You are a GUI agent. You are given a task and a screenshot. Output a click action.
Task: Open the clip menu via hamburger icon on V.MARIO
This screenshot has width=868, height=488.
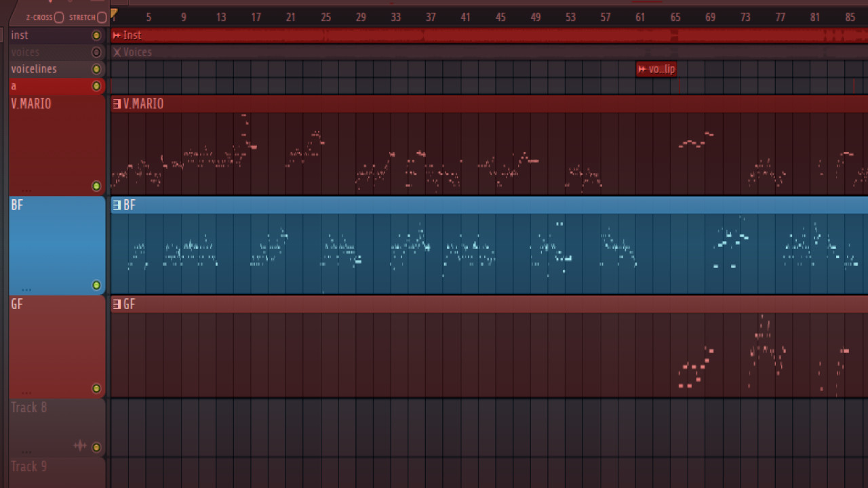tap(115, 104)
